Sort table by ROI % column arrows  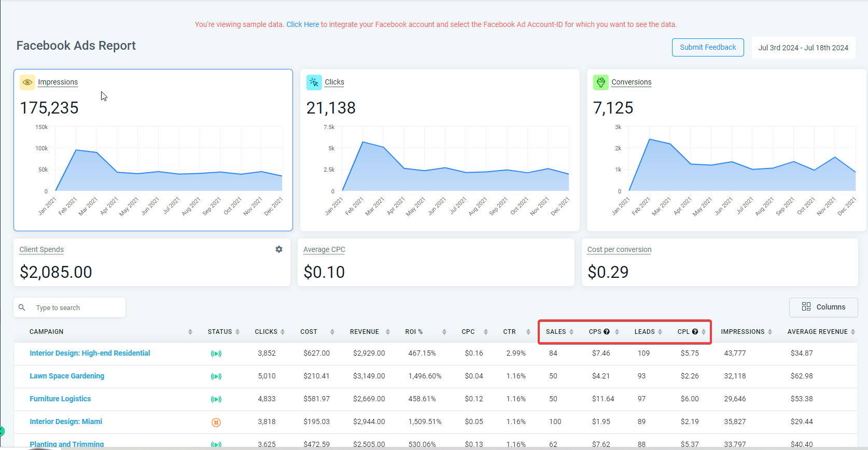click(444, 332)
